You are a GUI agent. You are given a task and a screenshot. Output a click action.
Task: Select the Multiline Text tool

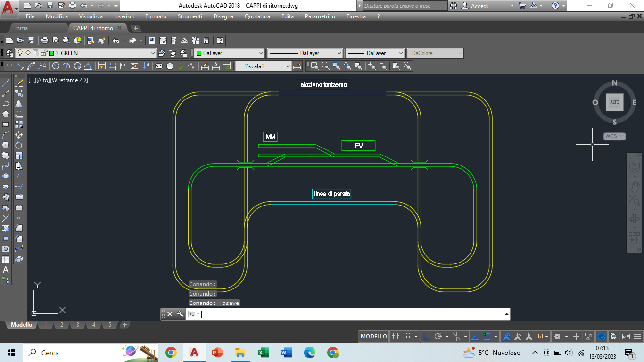tap(6, 270)
